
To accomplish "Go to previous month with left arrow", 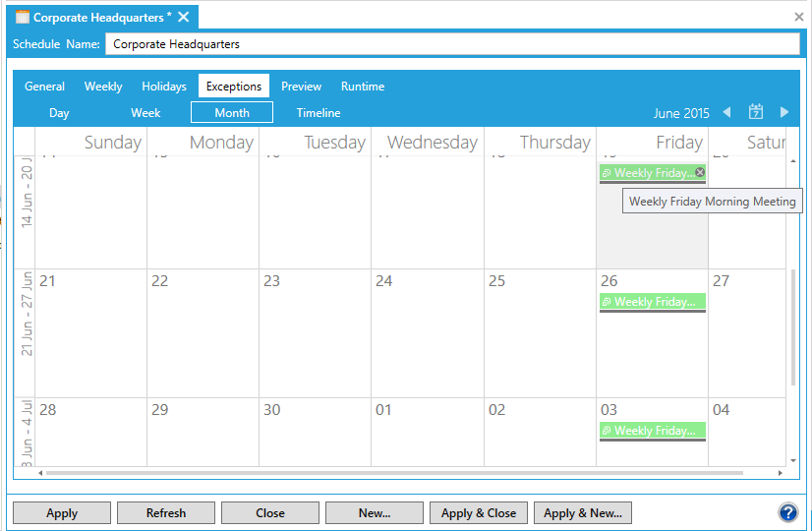I will pos(726,112).
